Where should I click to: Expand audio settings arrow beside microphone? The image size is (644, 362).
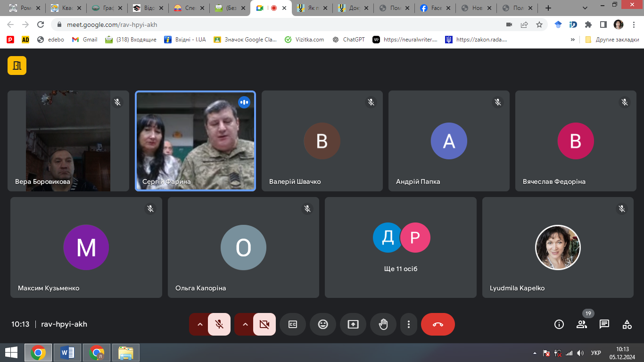[x=200, y=324]
